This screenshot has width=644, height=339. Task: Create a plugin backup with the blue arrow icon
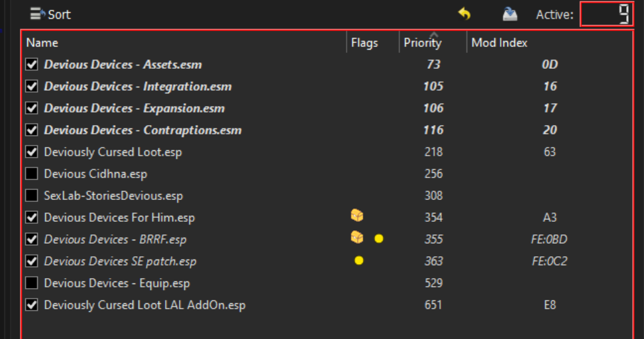tap(510, 15)
